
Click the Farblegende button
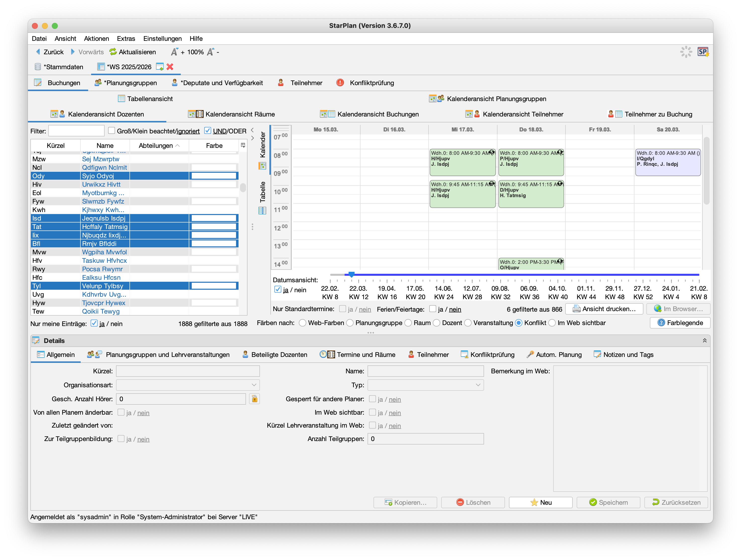tap(680, 323)
